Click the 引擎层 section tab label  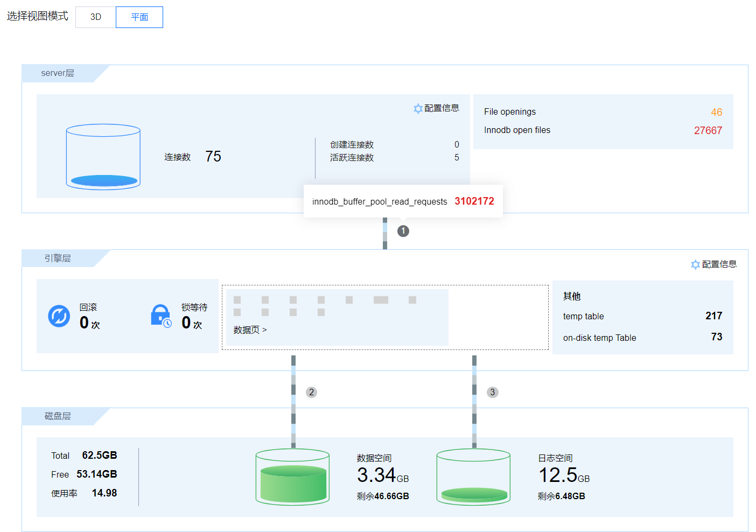pyautogui.click(x=58, y=258)
